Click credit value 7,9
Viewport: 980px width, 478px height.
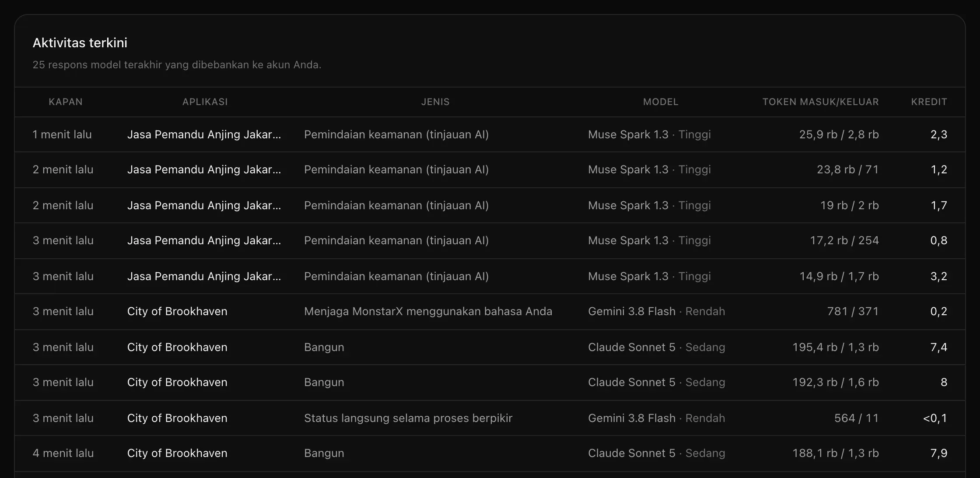(939, 453)
